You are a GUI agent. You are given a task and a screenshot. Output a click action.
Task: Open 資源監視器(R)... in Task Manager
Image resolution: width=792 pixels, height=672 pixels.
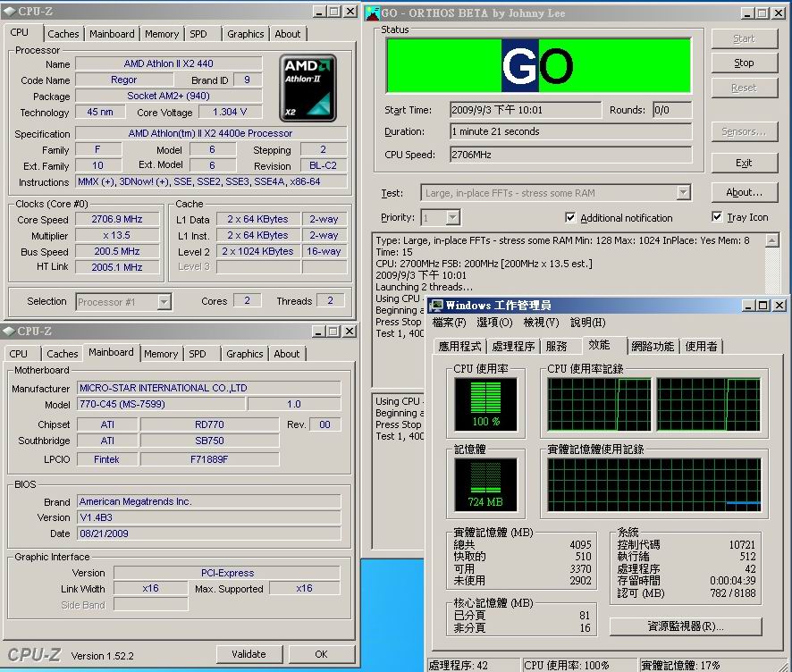(x=686, y=626)
